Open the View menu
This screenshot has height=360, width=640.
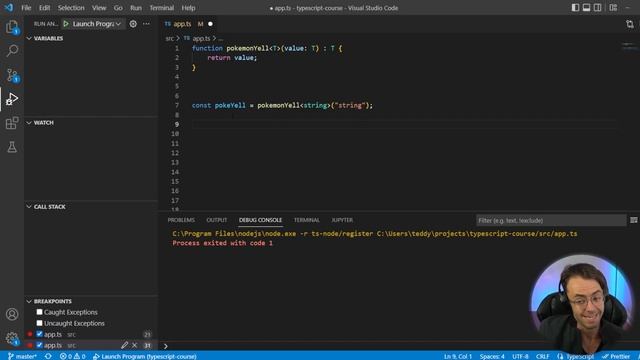[x=99, y=8]
